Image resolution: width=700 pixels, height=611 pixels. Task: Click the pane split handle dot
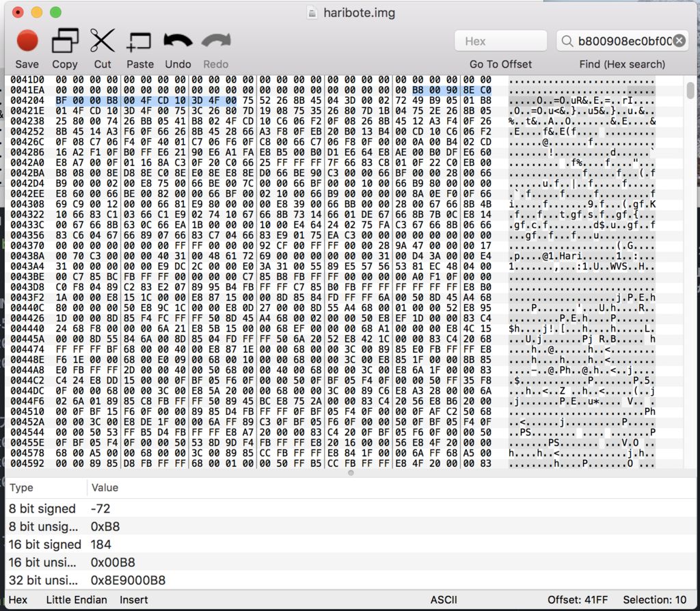click(x=351, y=473)
